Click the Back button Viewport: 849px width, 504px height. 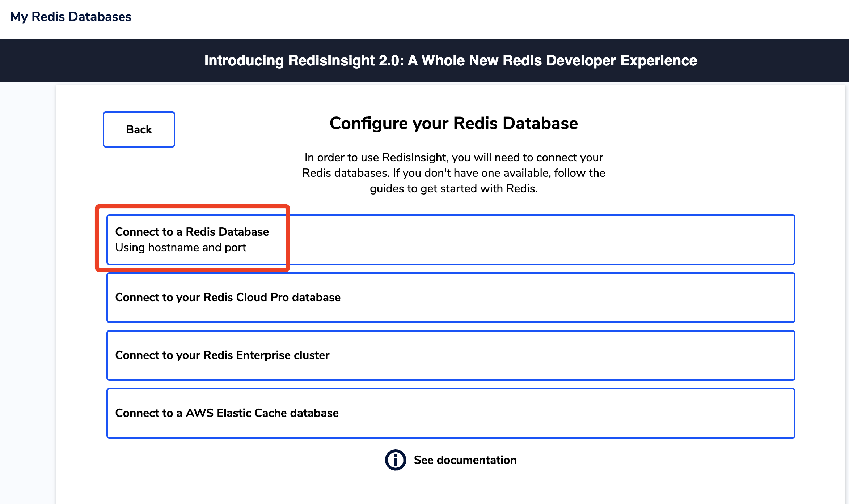[139, 129]
